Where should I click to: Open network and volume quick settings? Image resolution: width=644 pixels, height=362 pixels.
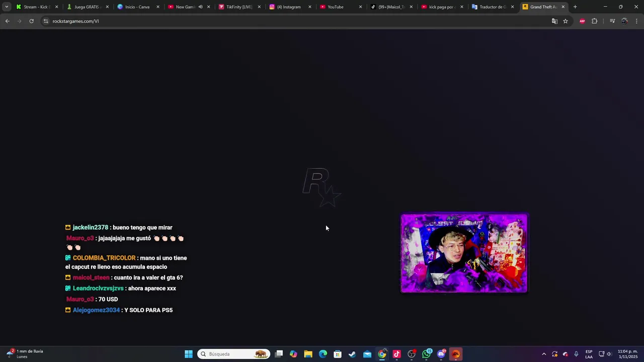605,354
